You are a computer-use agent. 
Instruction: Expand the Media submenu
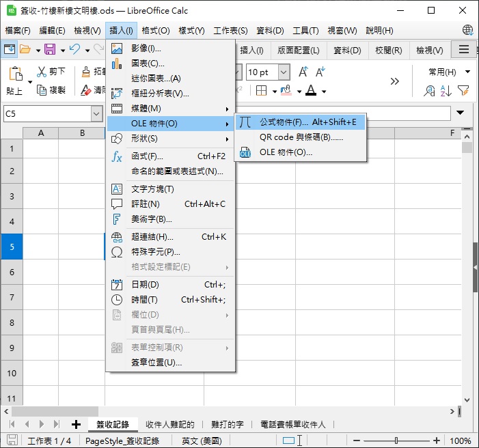169,109
